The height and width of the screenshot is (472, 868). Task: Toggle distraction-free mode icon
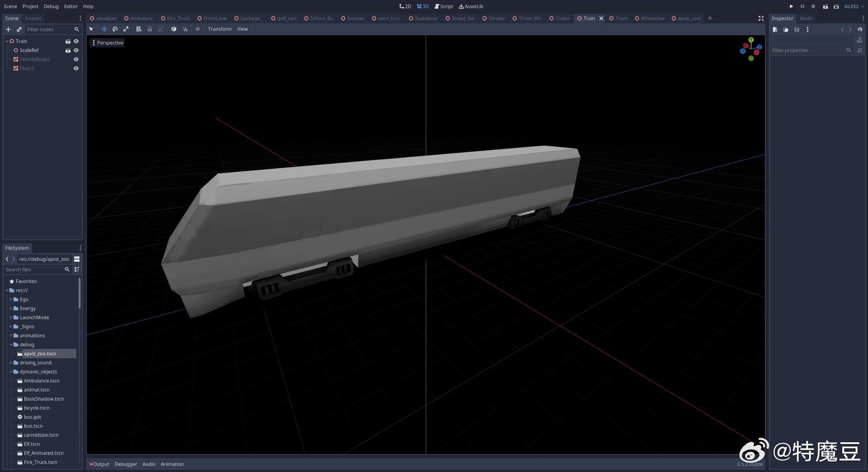pyautogui.click(x=761, y=18)
